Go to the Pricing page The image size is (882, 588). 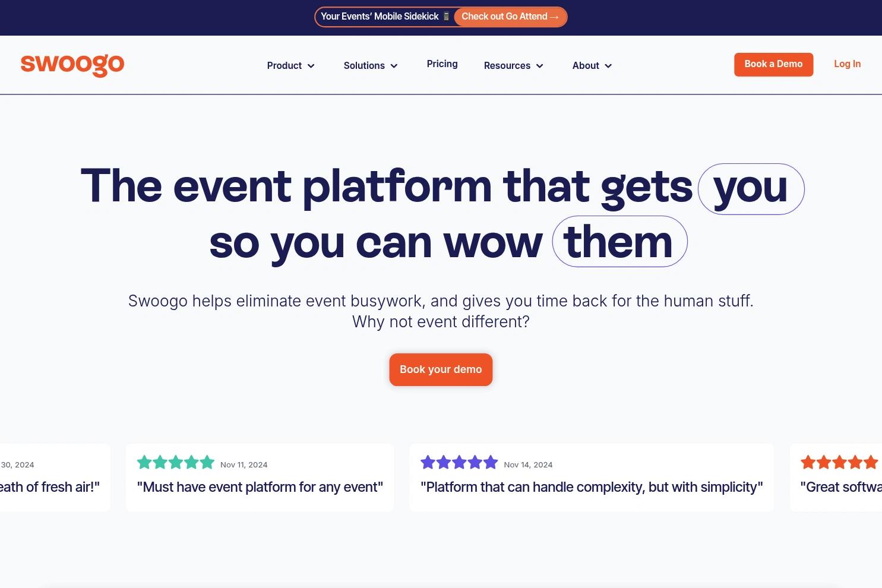[442, 64]
